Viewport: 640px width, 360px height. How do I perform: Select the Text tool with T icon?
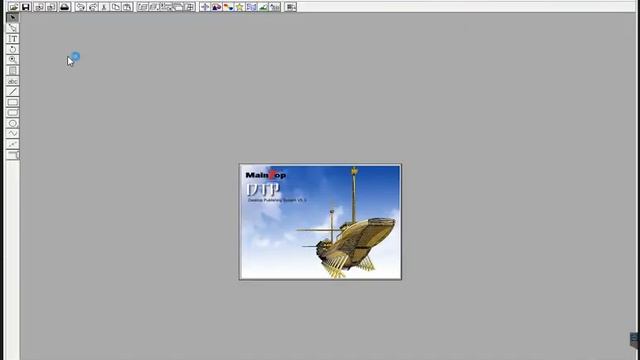click(x=13, y=39)
